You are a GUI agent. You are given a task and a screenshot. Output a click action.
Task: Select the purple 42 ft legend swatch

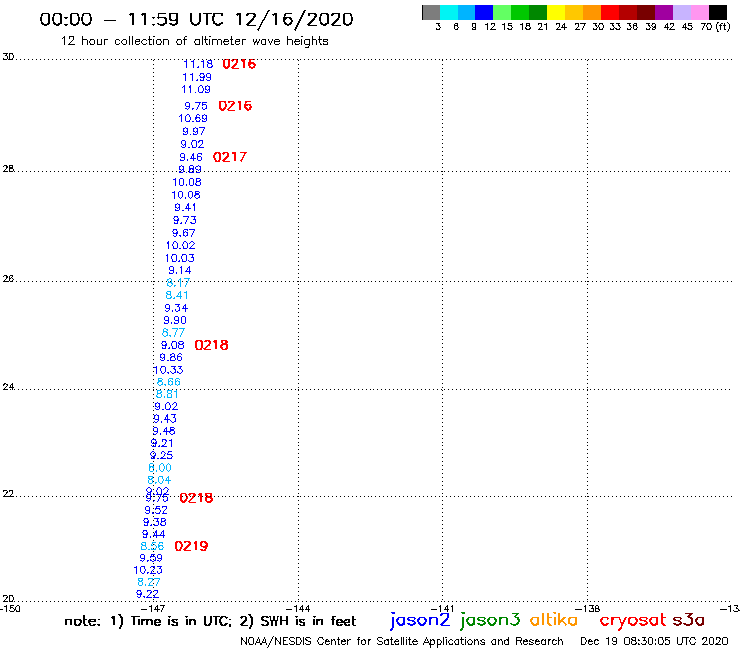tap(664, 12)
